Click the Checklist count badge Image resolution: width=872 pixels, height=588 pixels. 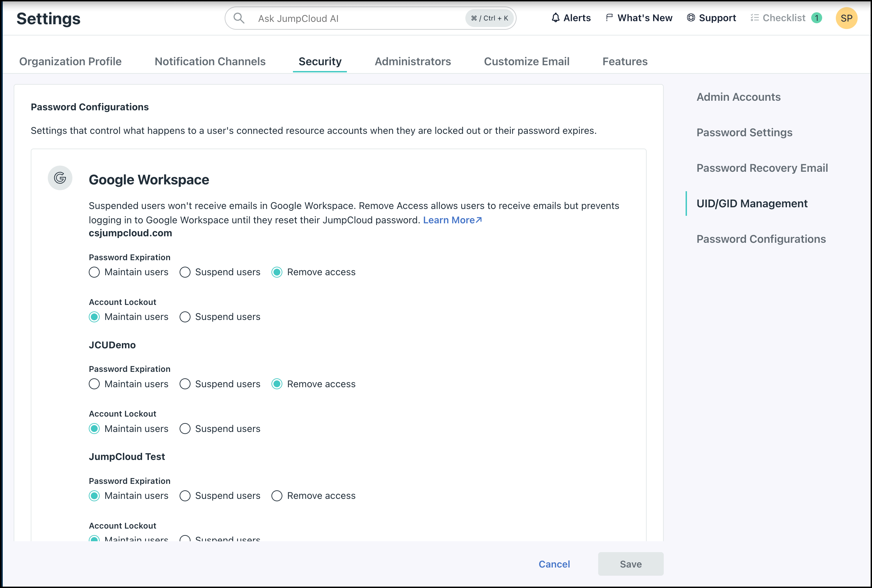point(816,18)
